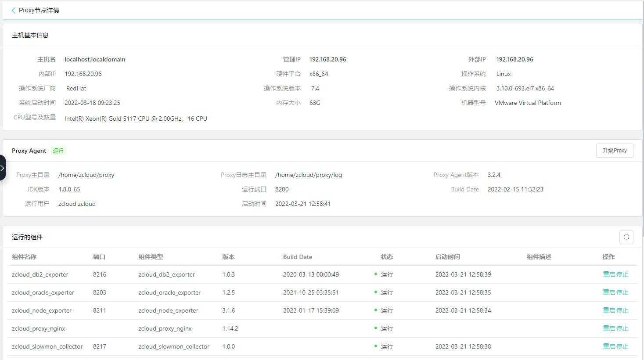The height and width of the screenshot is (360, 644).
Task: Click the 外部IP value 192.168.20.96
Action: (515, 59)
